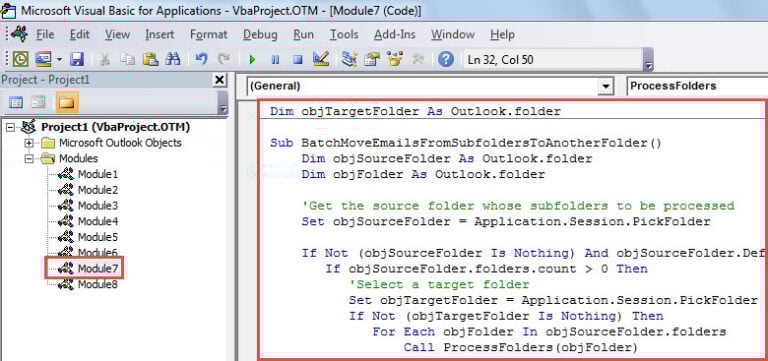The height and width of the screenshot is (361, 768).
Task: Collapse the Project1 (VbaProject.OTM) node
Action: point(11,127)
